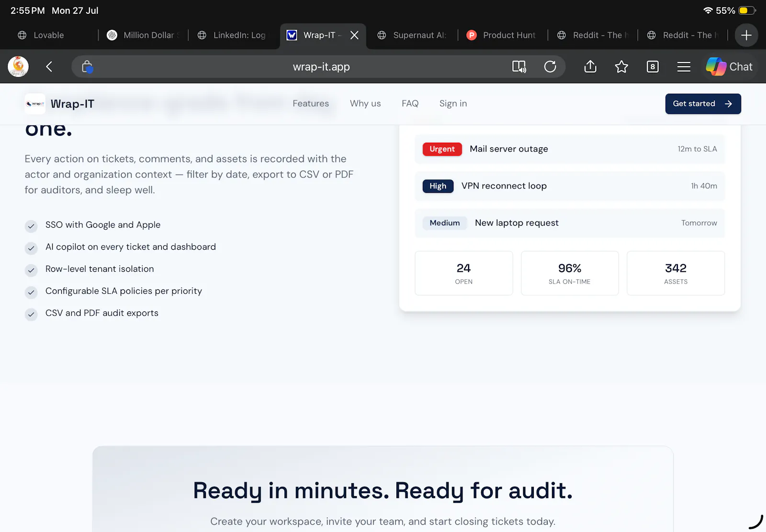Image resolution: width=766 pixels, height=532 pixels.
Task: Open the FAQ nav link
Action: [x=410, y=103]
